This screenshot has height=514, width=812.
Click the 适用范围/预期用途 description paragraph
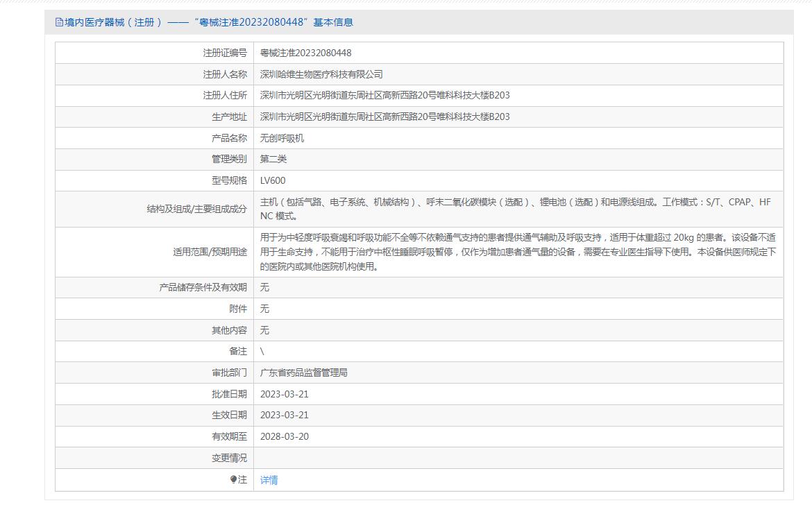point(518,252)
